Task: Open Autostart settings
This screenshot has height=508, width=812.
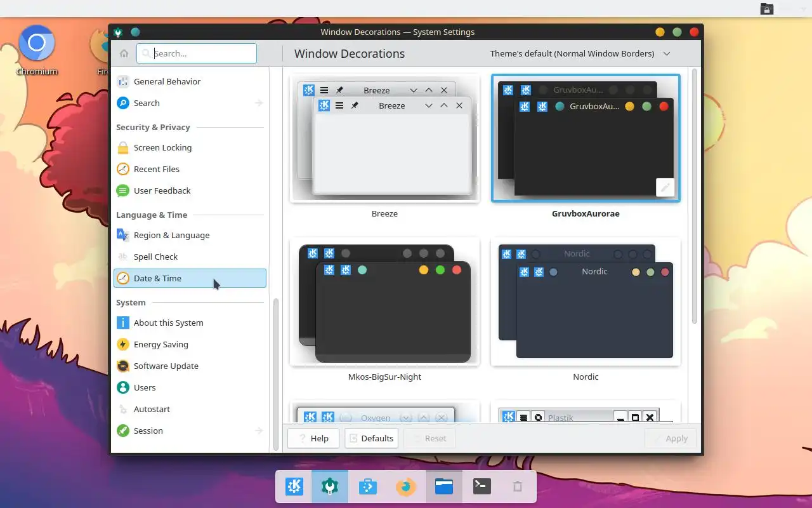Action: coord(190,409)
